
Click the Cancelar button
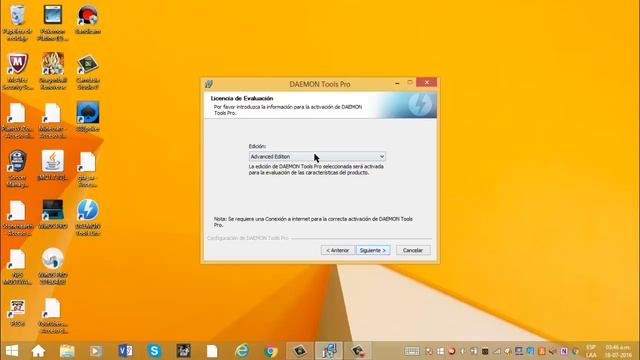[413, 250]
